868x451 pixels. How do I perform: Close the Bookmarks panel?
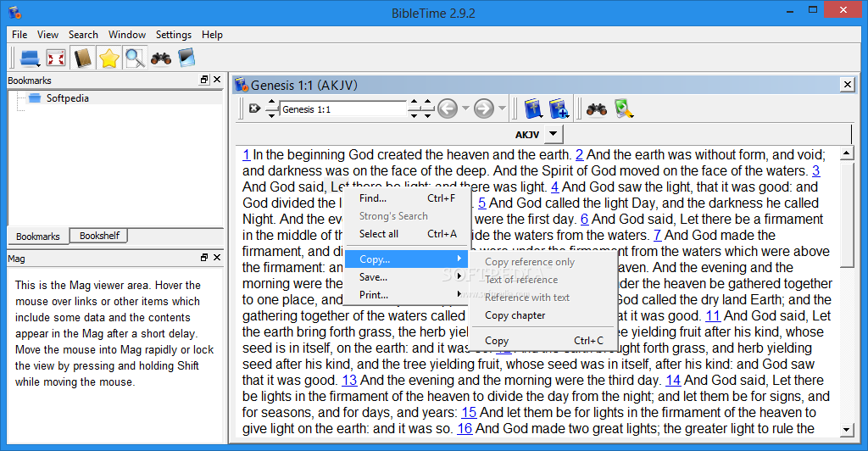coord(217,80)
